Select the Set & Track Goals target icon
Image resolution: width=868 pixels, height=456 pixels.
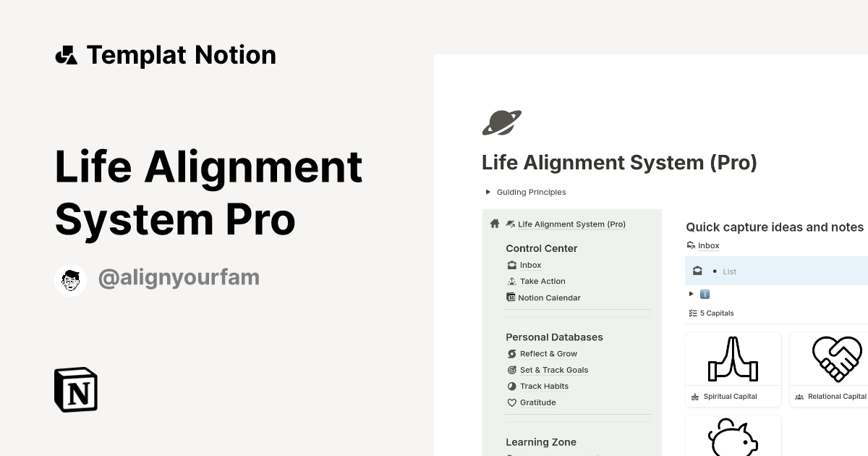(511, 370)
